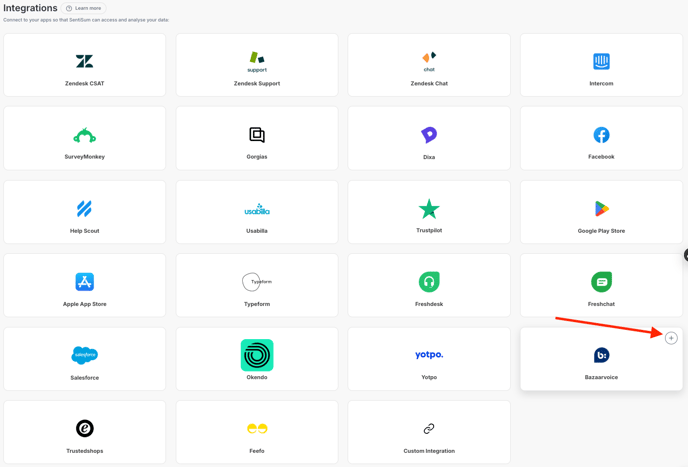
Task: Click the "Yotpo" label under logo
Action: (x=429, y=377)
